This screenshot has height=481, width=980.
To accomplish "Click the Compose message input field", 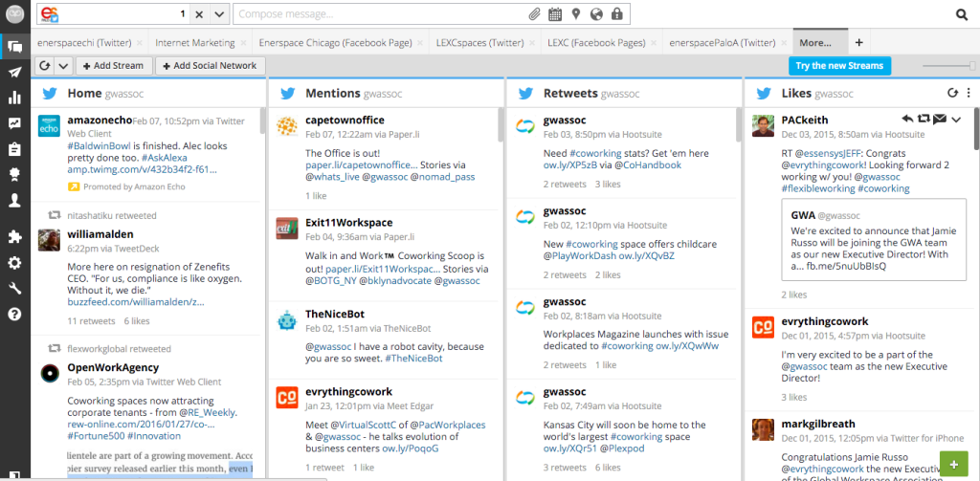I will coord(381,13).
